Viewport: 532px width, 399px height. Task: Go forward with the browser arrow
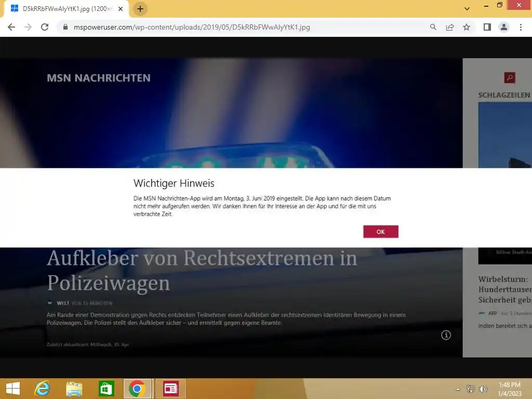pyautogui.click(x=28, y=27)
